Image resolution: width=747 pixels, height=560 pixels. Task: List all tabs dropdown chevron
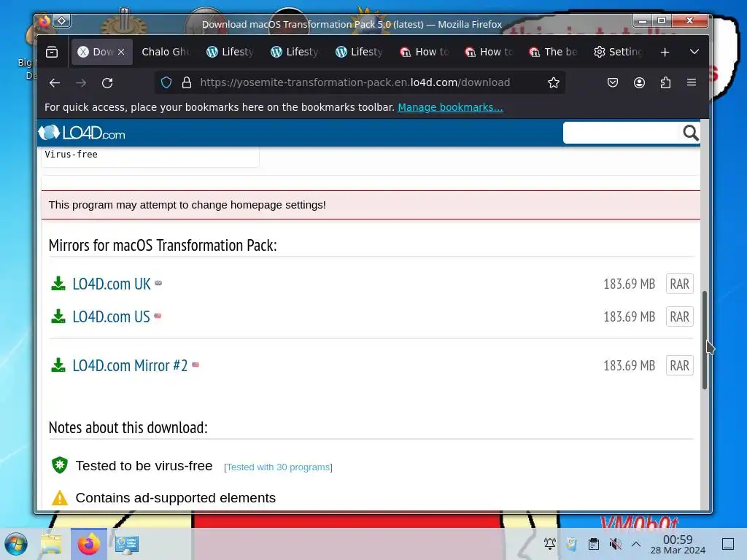tap(694, 52)
